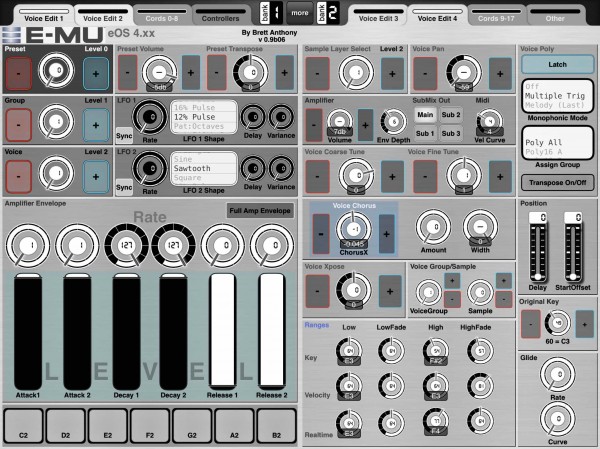
Task: Increase Voice with the plus button
Action: click(x=96, y=177)
